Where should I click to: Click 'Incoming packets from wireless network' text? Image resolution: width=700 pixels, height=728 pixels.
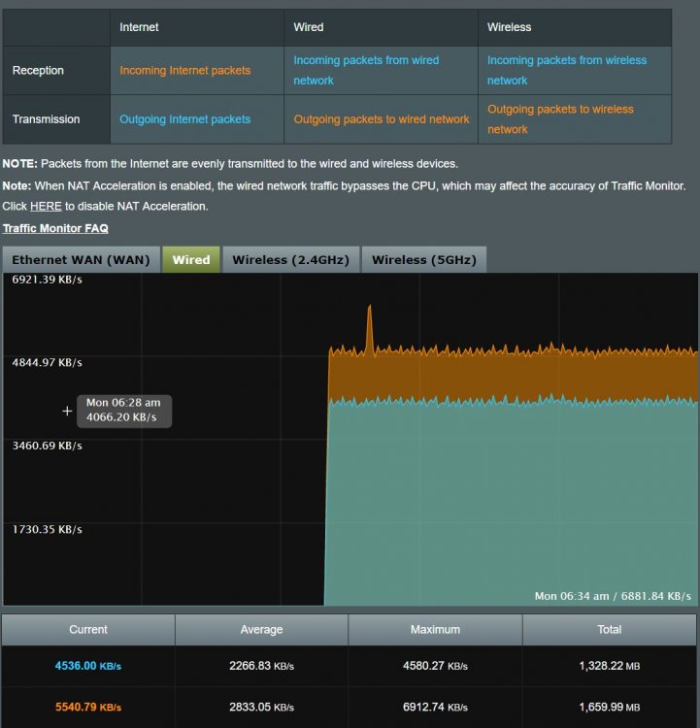567,70
